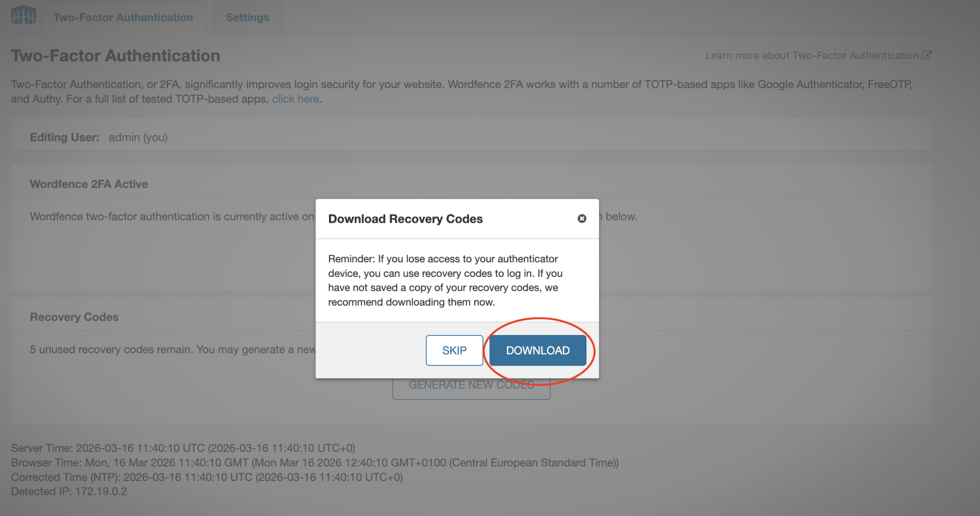The height and width of the screenshot is (516, 980).
Task: Switch to the Settings tab
Action: (x=247, y=17)
